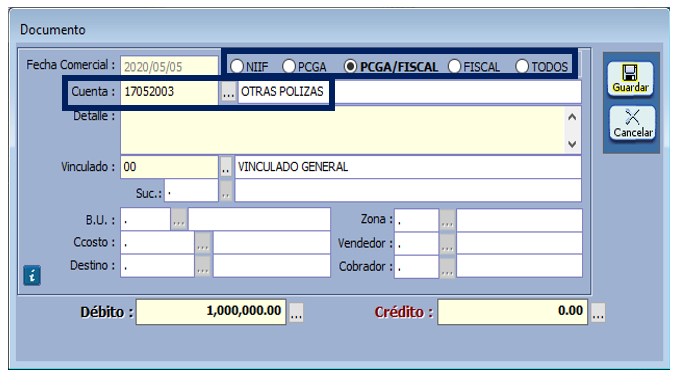The width and height of the screenshot is (678, 377).
Task: Click the B.U. code field
Action: pos(145,220)
